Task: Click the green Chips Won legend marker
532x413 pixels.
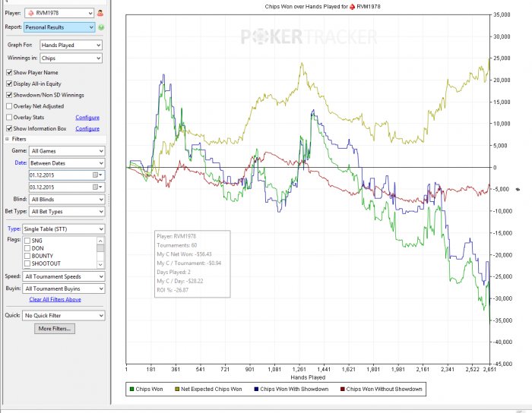Action: click(x=131, y=389)
